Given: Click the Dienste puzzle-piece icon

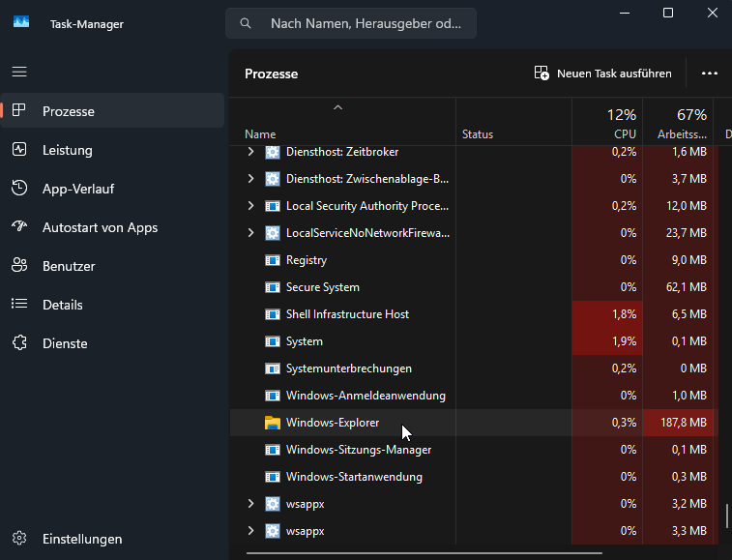Looking at the screenshot, I should [19, 342].
